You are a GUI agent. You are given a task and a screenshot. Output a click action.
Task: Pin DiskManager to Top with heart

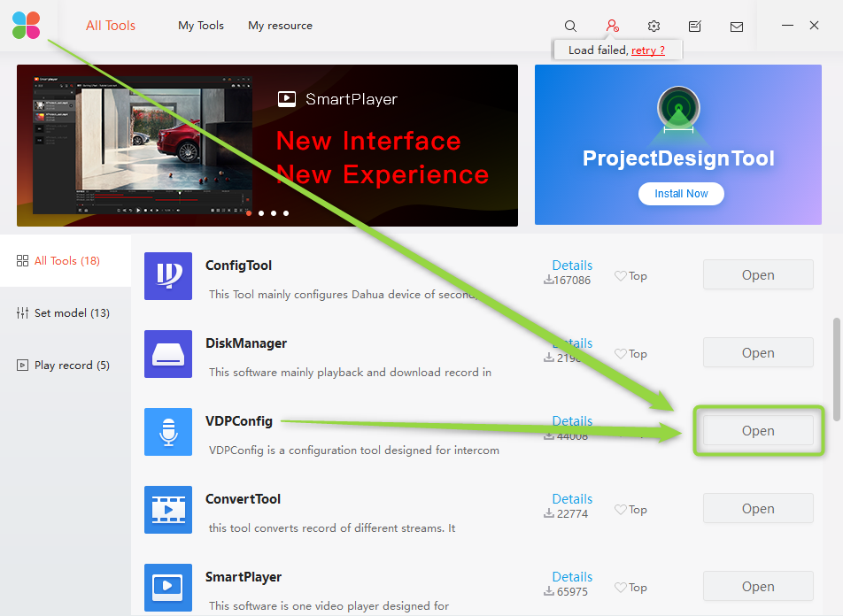(x=630, y=354)
